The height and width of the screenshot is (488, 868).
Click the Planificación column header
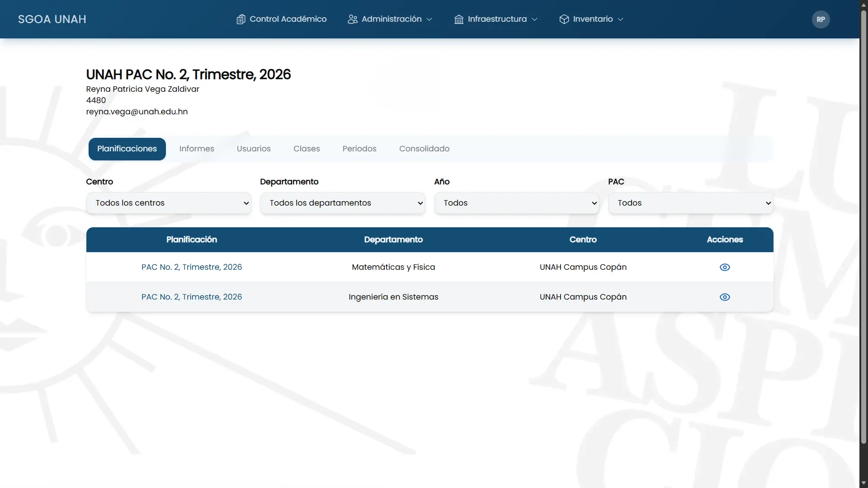tap(192, 240)
